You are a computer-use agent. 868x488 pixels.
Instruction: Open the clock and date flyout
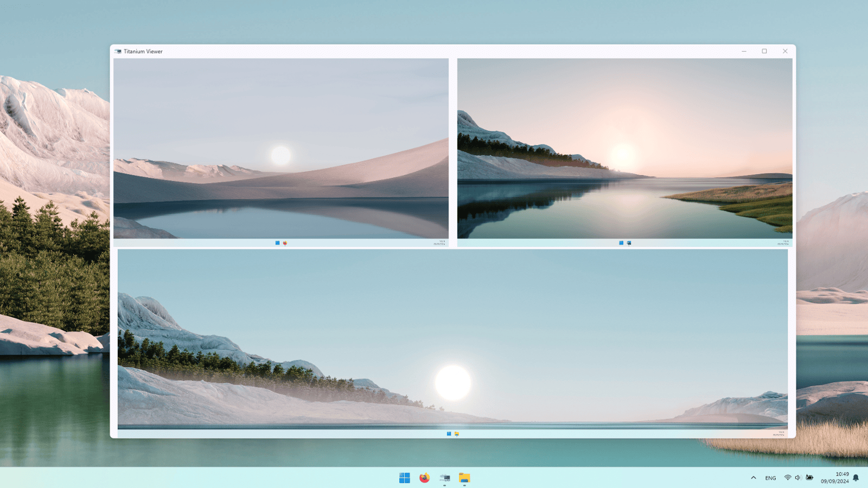coord(834,478)
